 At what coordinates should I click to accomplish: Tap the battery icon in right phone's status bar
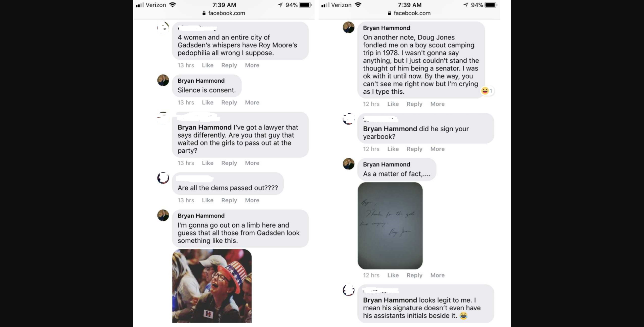(491, 5)
